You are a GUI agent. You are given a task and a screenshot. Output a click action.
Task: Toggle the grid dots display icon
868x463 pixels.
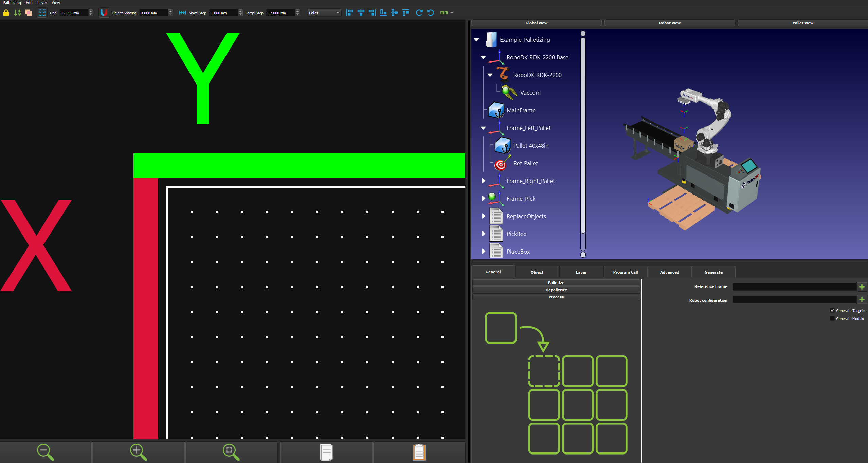tap(42, 13)
